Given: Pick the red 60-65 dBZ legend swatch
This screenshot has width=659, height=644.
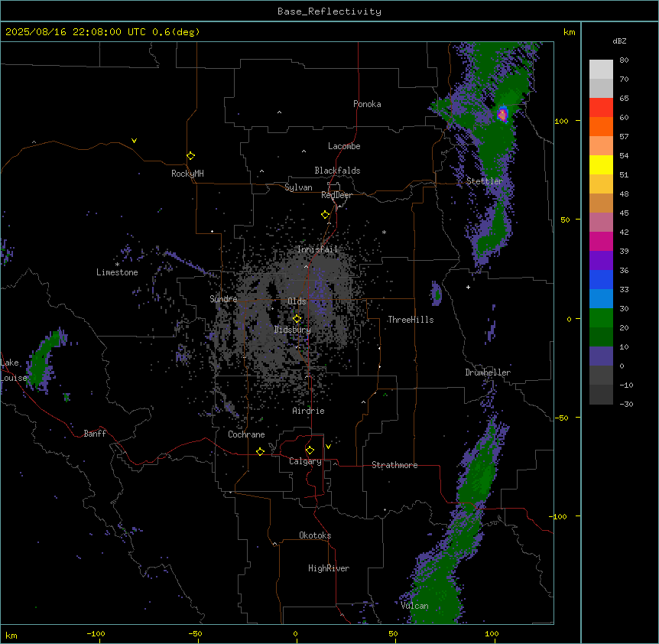Looking at the screenshot, I should coord(601,108).
